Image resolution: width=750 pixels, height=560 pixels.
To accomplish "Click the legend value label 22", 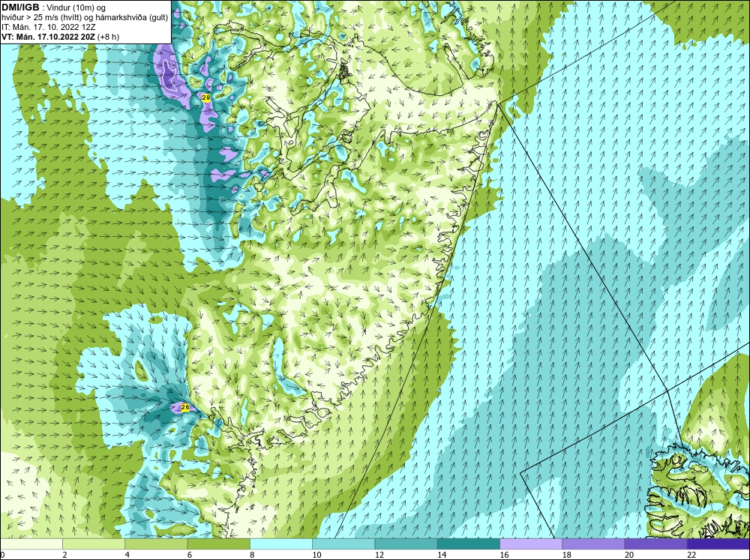I will pos(691,555).
